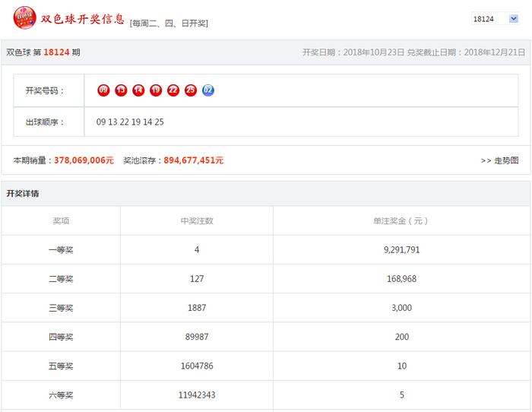
Task: Click the 开奖详情 section heading
Action: coord(22,193)
